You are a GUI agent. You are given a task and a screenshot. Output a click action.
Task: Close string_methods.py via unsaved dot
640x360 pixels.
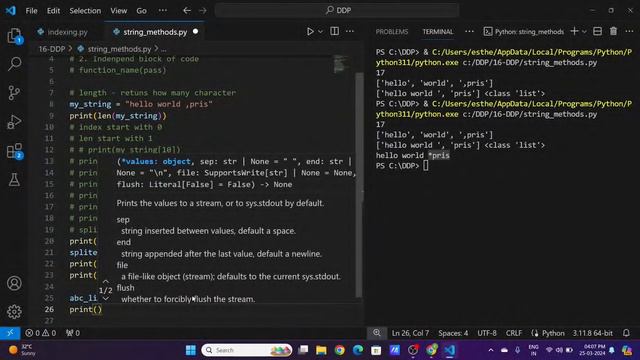[x=196, y=31]
